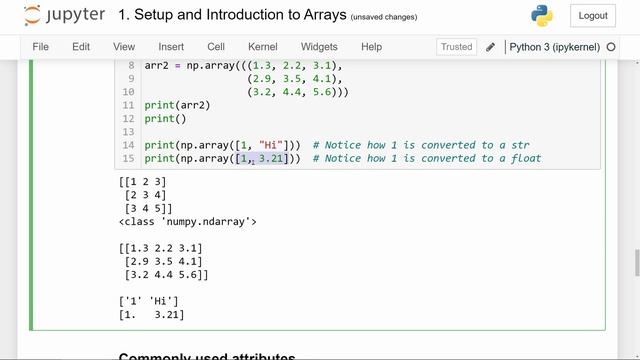Click output row [3.2 4.4 5.6]]
This screenshot has width=640, height=360.
tap(167, 275)
